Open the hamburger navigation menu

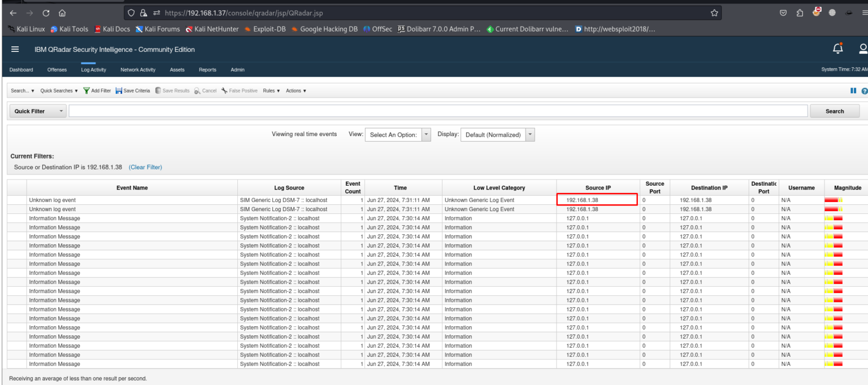point(15,49)
